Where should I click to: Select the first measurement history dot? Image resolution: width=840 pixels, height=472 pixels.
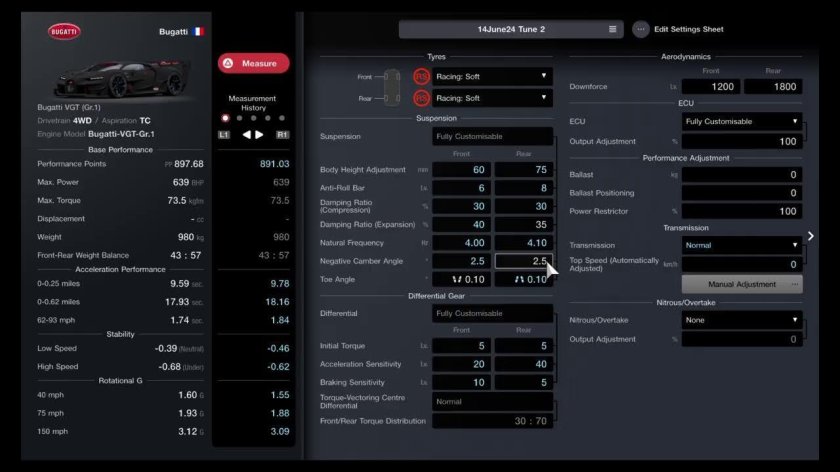pyautogui.click(x=225, y=118)
